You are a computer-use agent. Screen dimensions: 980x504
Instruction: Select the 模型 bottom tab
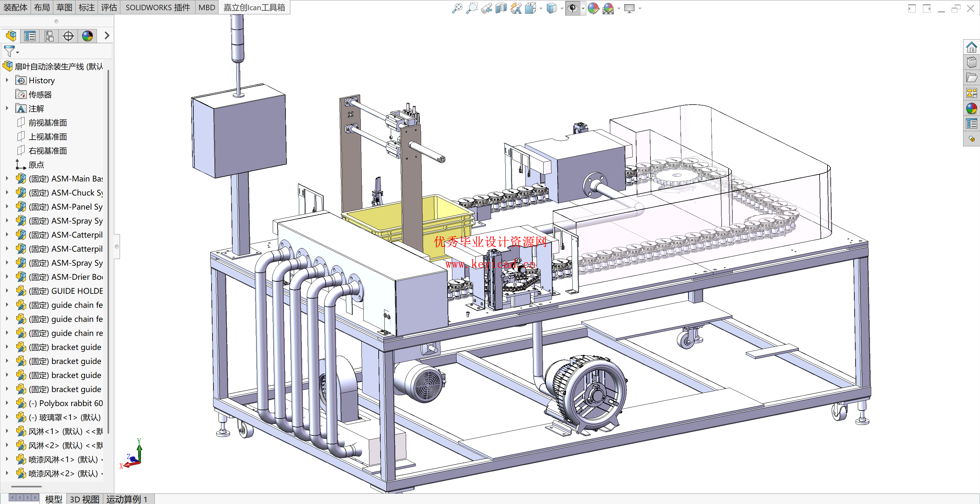tap(54, 499)
